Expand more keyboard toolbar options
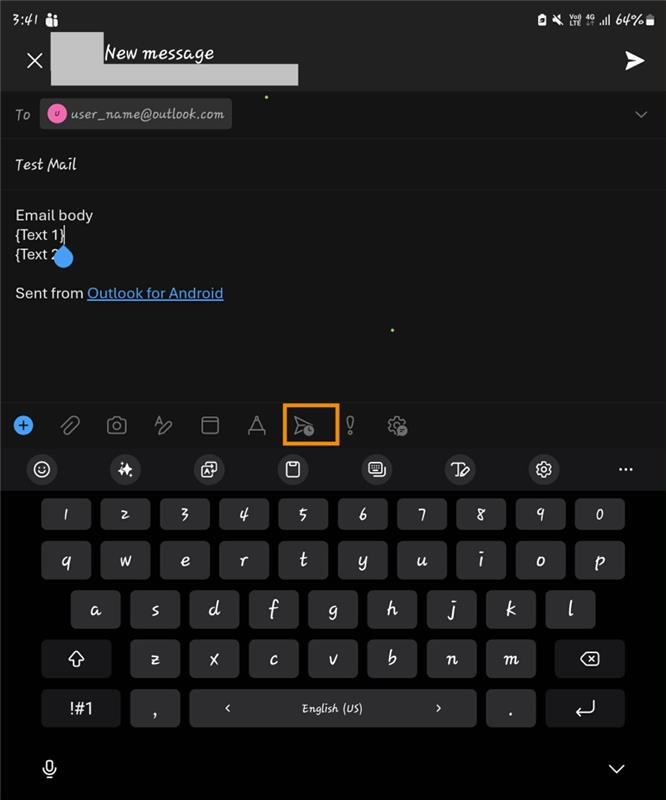This screenshot has width=666, height=800. click(626, 469)
